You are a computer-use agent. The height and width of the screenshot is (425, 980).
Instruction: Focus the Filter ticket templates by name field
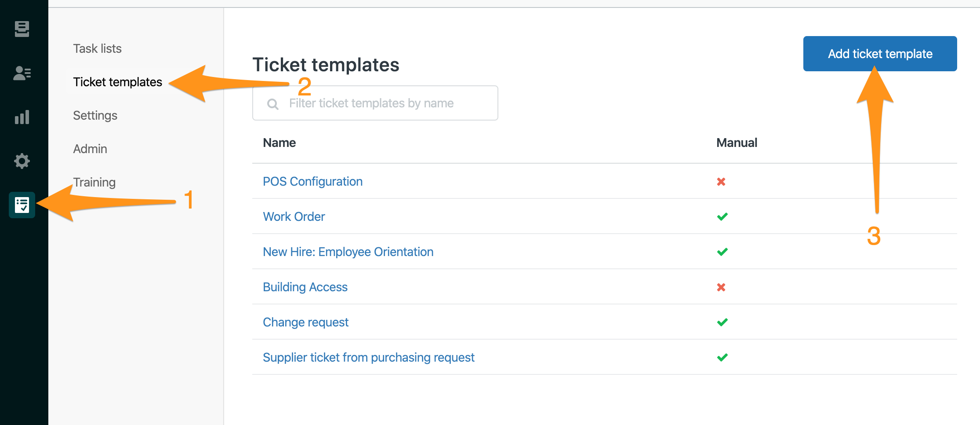pyautogui.click(x=375, y=103)
